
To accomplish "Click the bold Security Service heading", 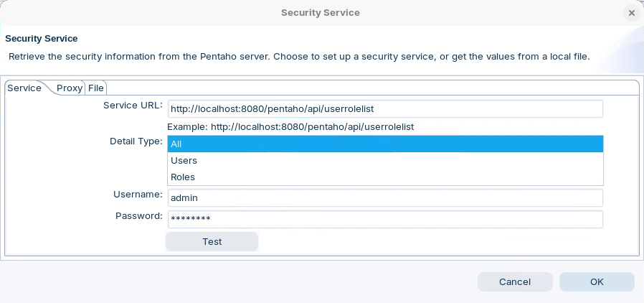I will click(42, 39).
